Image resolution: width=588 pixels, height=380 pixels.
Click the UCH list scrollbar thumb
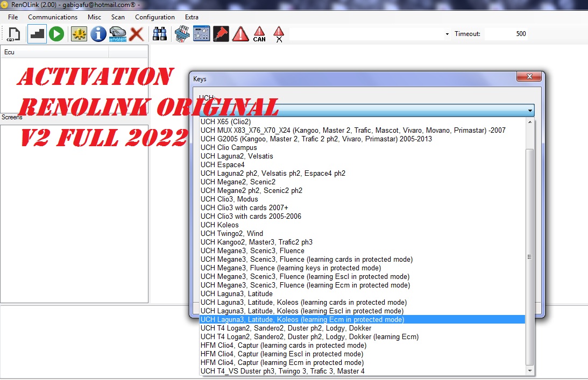coord(529,257)
